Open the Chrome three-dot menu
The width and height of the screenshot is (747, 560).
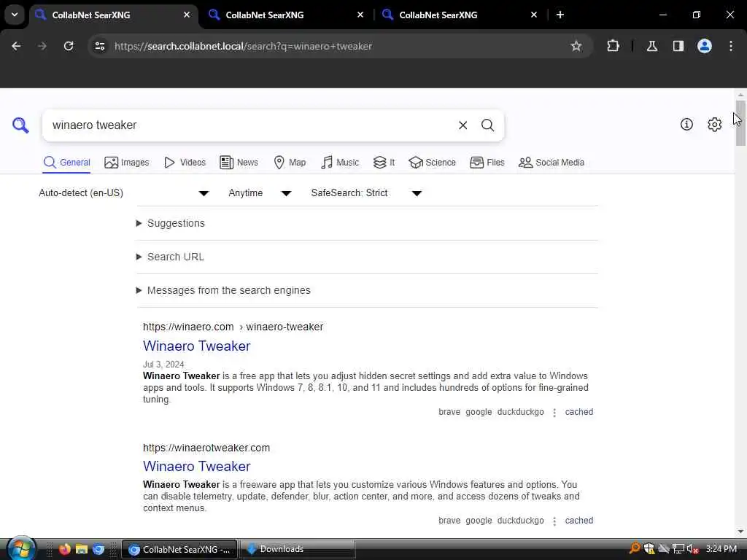pyautogui.click(x=731, y=46)
